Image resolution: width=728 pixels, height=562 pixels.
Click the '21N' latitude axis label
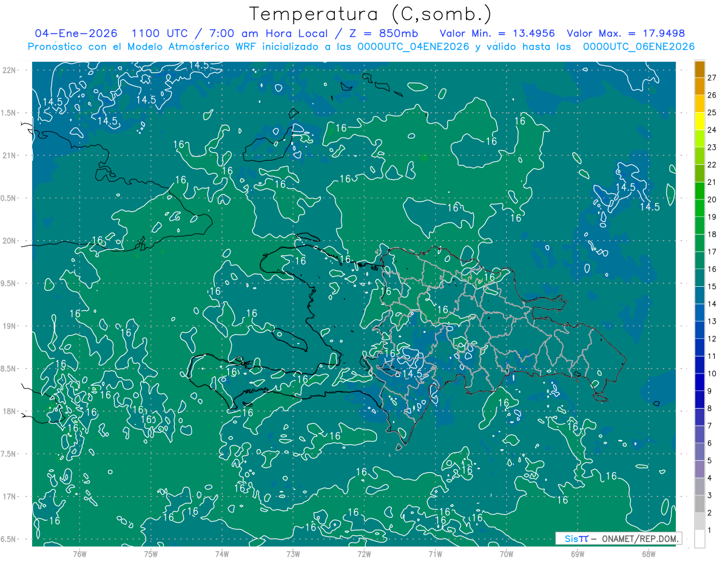point(10,156)
